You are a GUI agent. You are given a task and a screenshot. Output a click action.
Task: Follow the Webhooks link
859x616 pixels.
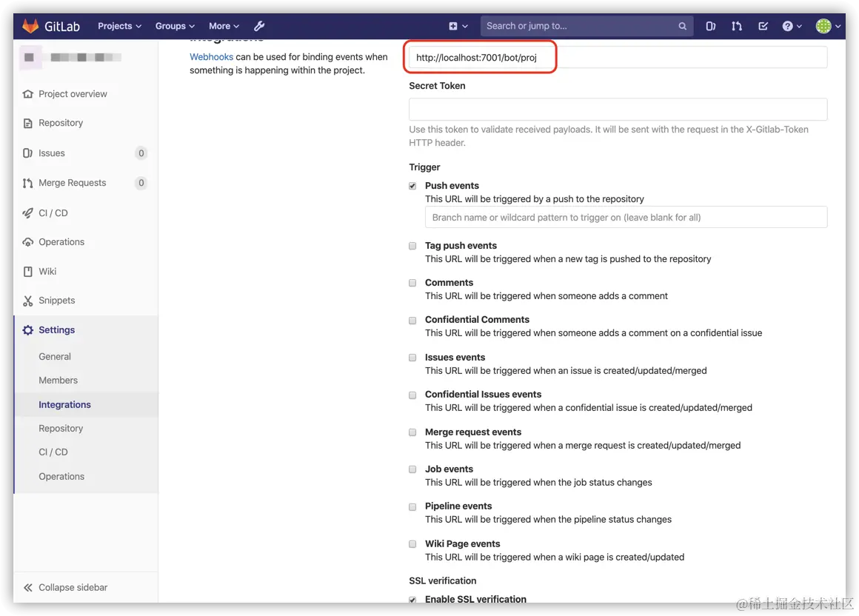[x=212, y=57]
